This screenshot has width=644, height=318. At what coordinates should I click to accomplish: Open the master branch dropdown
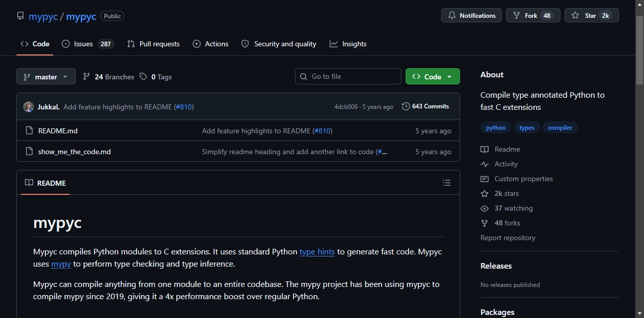coord(46,77)
